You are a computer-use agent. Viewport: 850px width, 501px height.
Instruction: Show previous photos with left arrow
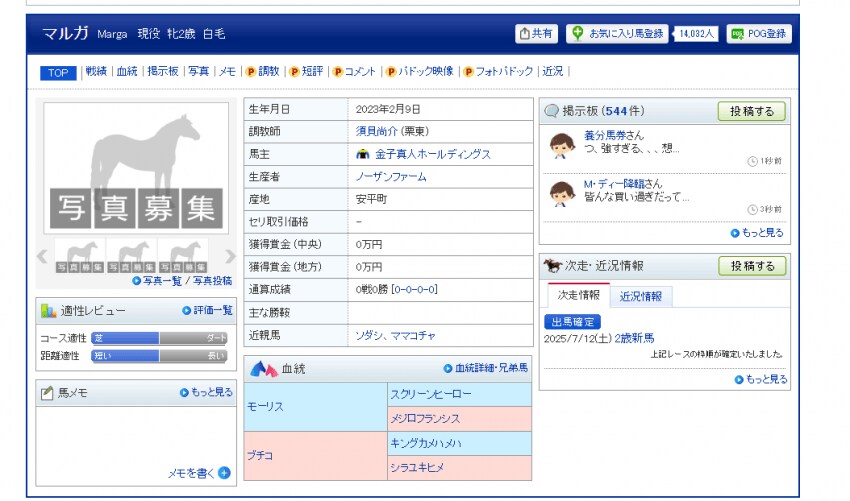click(42, 256)
